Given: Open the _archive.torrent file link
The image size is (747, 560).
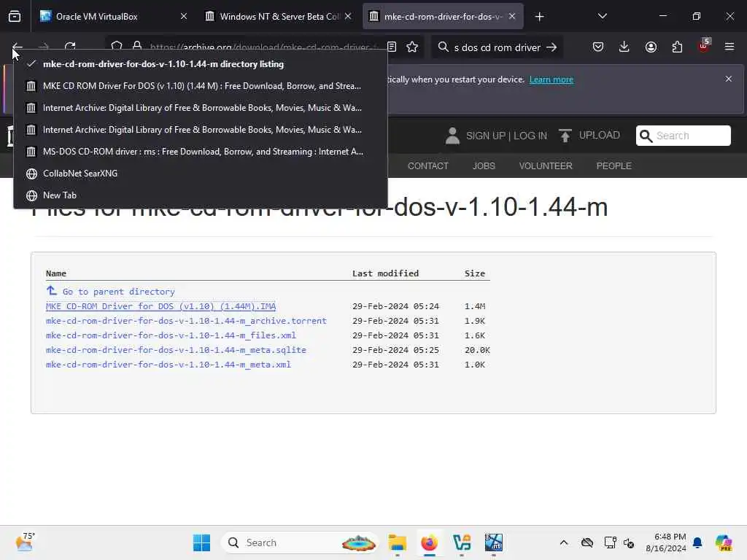Looking at the screenshot, I should 186,321.
